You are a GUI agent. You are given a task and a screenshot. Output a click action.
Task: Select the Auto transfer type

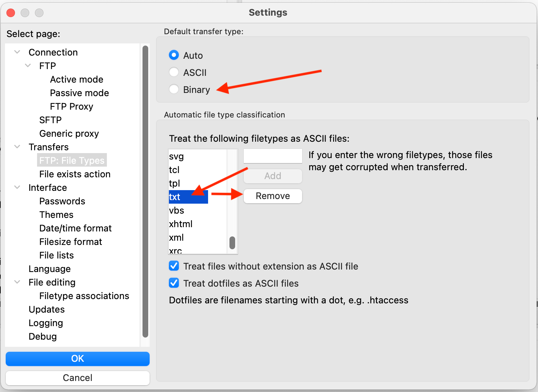click(174, 55)
